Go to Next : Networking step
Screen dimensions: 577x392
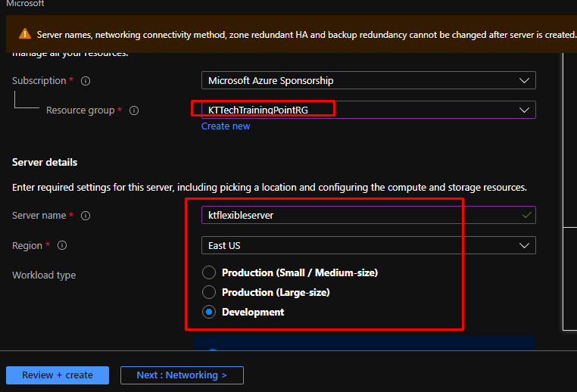point(182,375)
